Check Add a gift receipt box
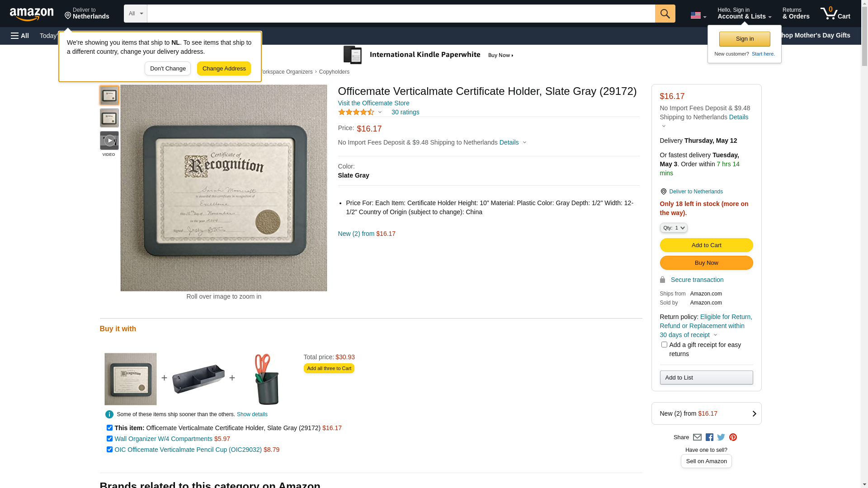Screen dimensions: 868x488 pyautogui.click(x=664, y=345)
